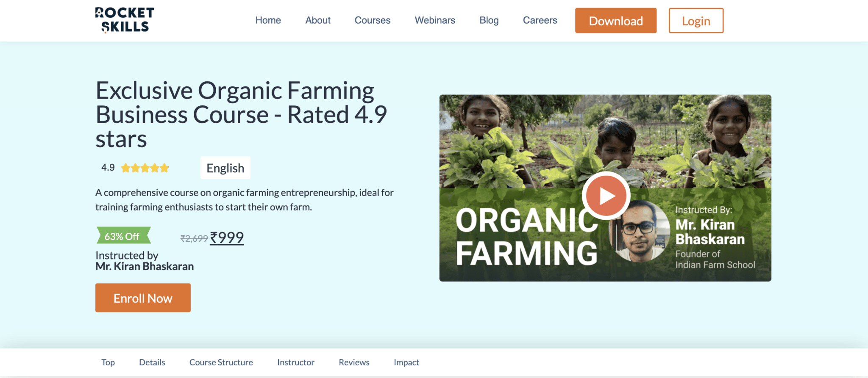Screen dimensions: 868x378
Task: Navigate to Webinars
Action: [x=435, y=20]
